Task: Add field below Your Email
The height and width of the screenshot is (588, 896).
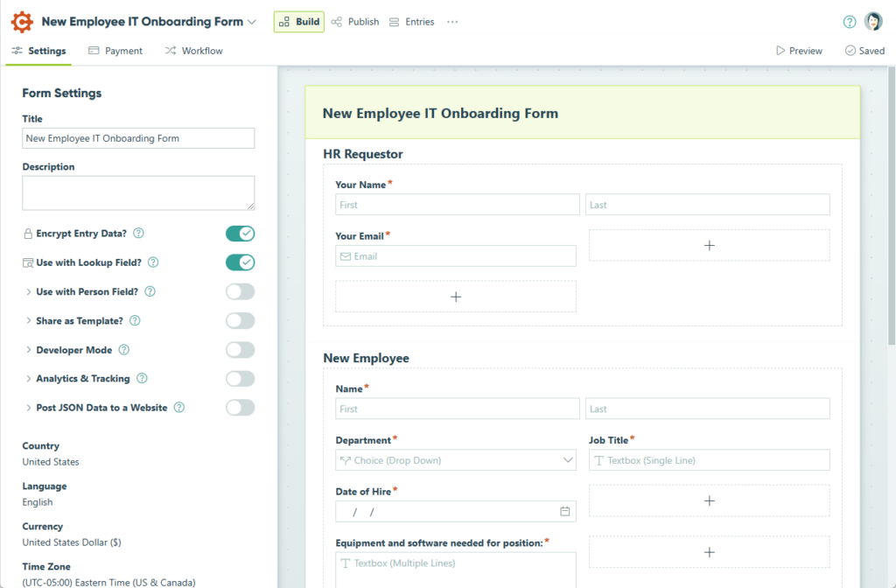Action: pos(455,297)
